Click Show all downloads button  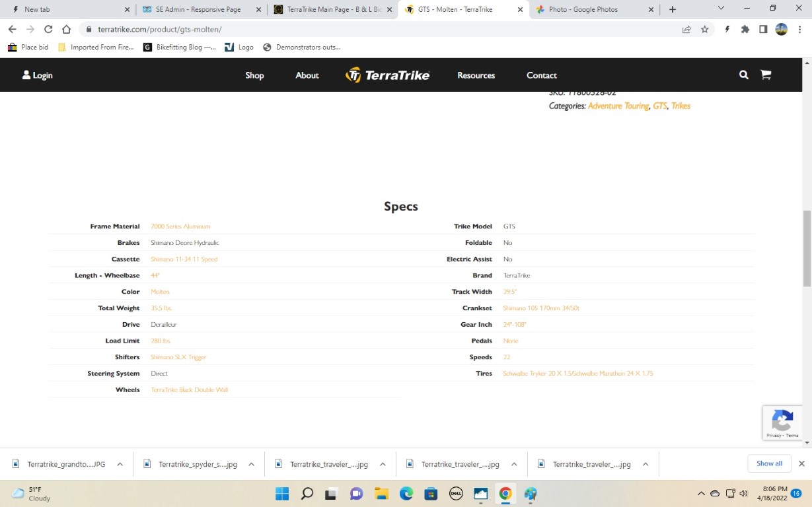click(x=769, y=463)
